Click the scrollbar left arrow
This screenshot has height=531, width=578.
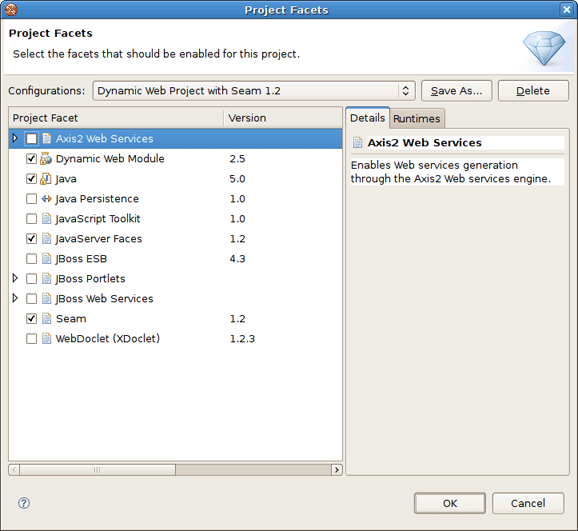[14, 470]
